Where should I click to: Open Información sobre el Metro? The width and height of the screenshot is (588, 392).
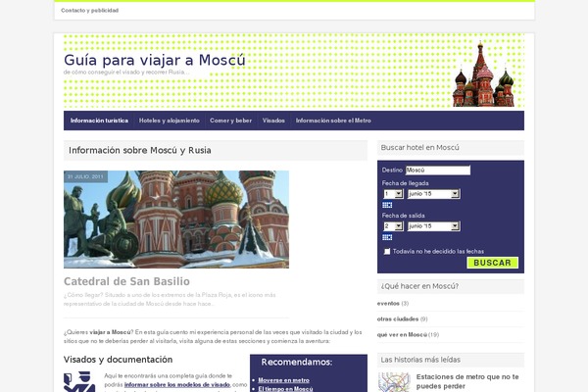333,121
